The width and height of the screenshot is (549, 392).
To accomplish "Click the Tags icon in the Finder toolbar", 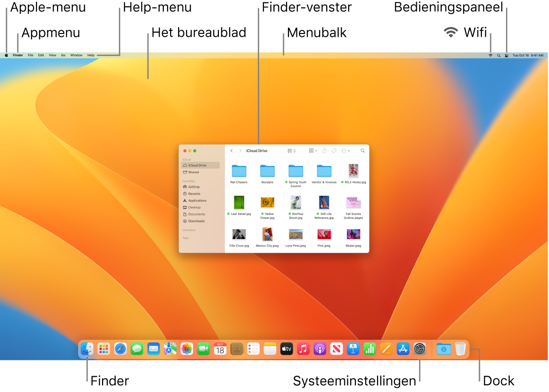I will tap(334, 150).
